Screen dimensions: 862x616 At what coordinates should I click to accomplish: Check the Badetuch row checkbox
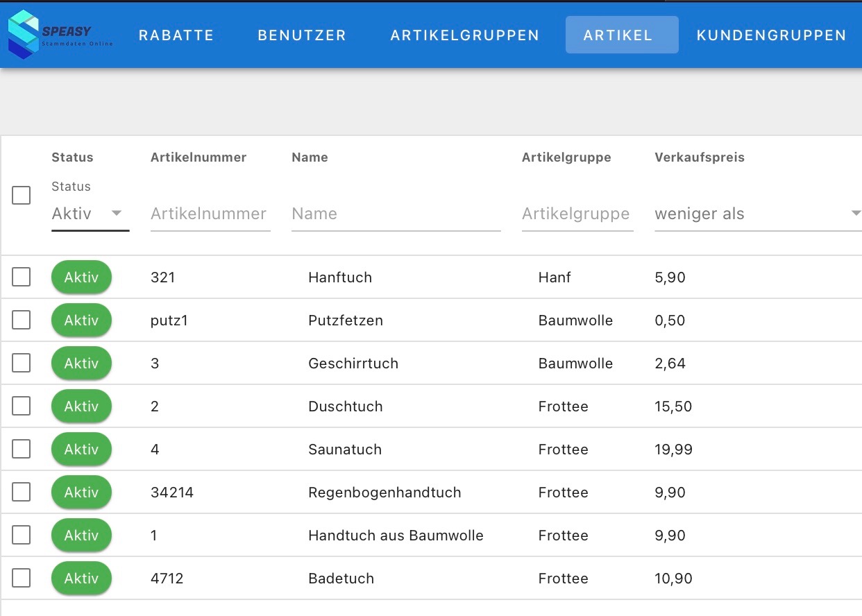coord(22,578)
